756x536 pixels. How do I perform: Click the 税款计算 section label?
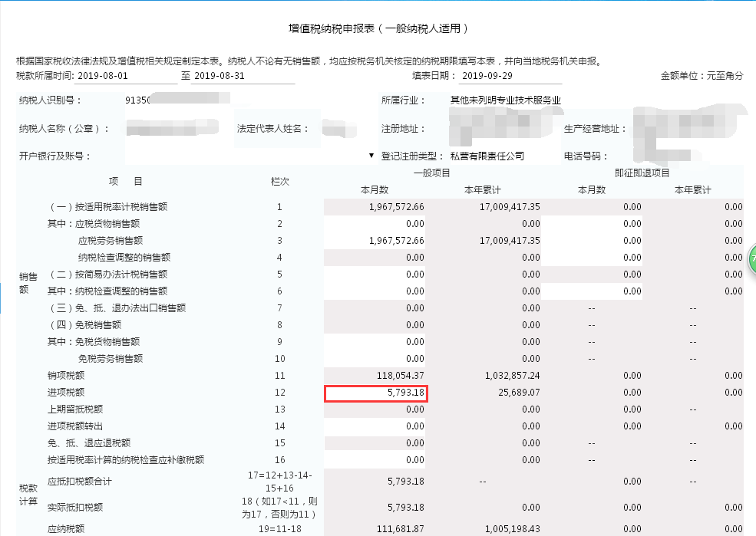point(28,495)
